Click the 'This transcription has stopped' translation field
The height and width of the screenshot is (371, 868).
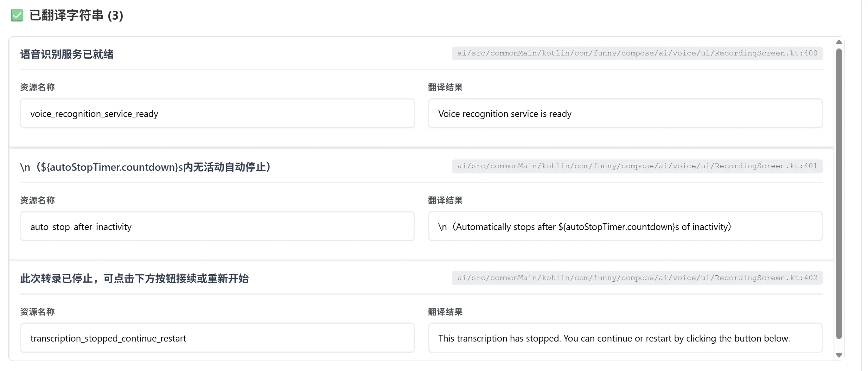[x=625, y=338]
